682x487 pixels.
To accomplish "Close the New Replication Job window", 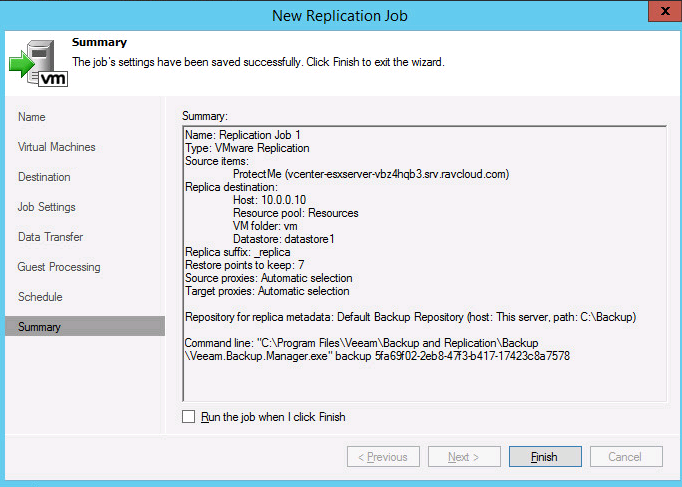I will click(658, 14).
